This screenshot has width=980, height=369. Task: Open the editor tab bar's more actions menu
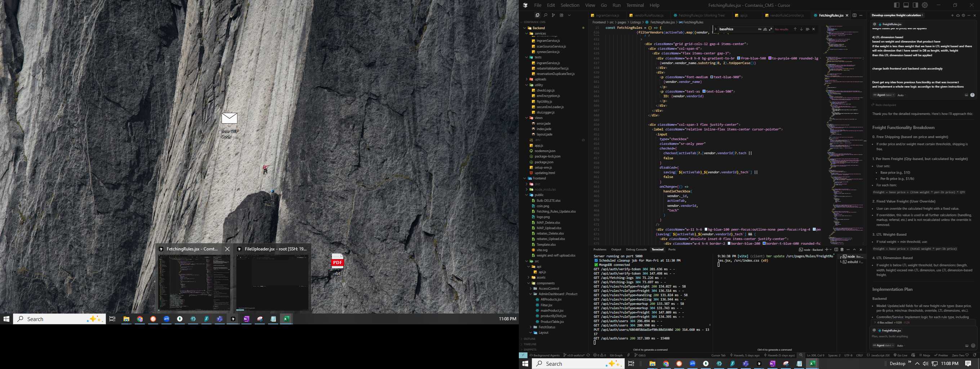[860, 15]
